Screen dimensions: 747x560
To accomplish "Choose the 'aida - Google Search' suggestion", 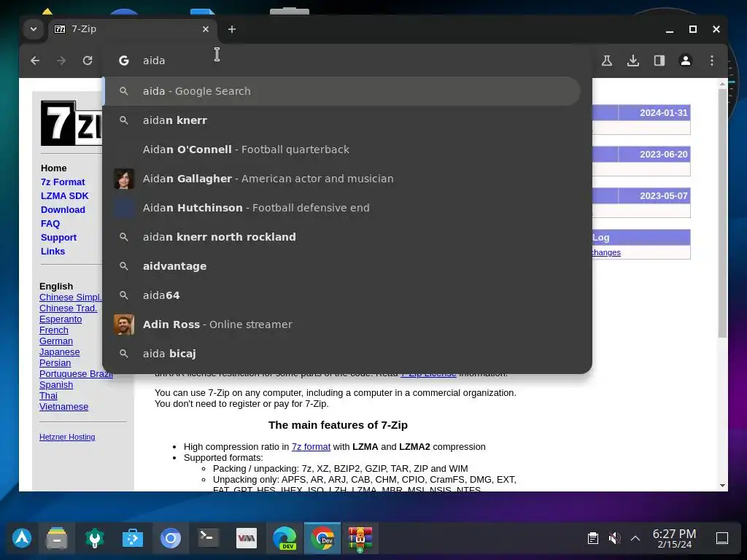I will tap(341, 91).
